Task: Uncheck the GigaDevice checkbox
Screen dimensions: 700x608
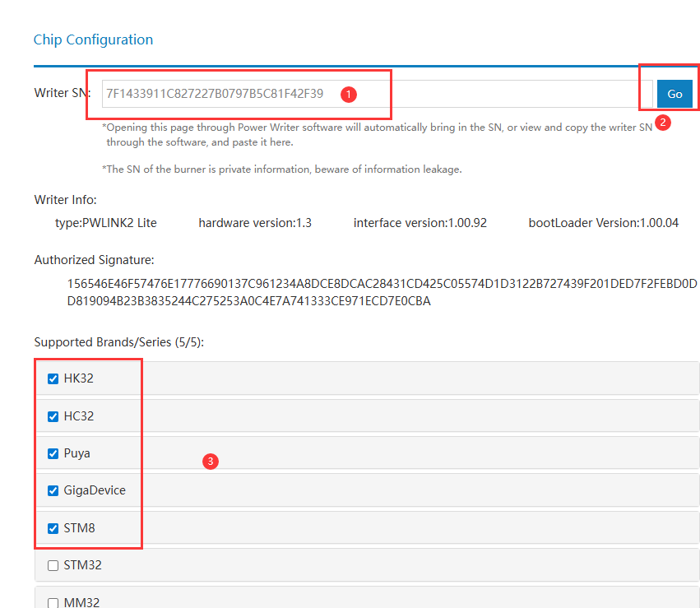Action: click(x=53, y=490)
